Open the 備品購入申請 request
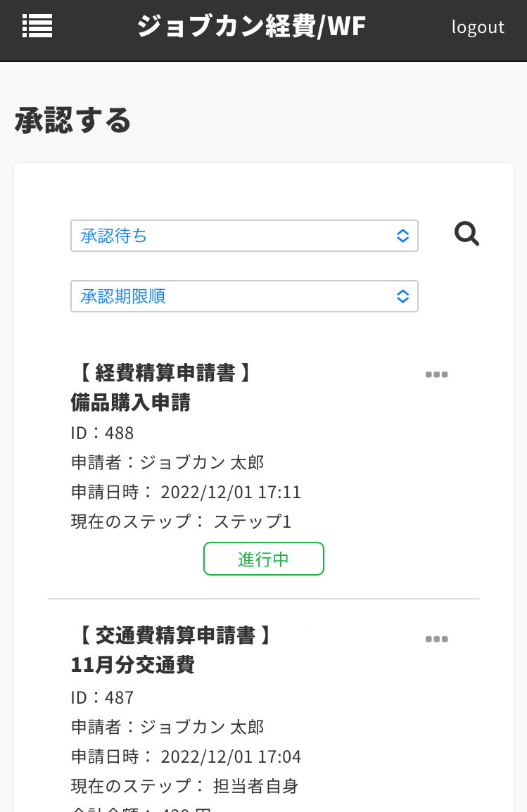The image size is (527, 812). 131,402
